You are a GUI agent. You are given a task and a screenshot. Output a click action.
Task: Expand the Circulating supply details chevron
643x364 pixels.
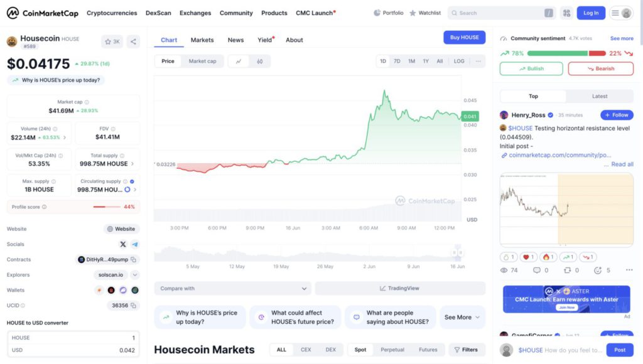coord(135,190)
